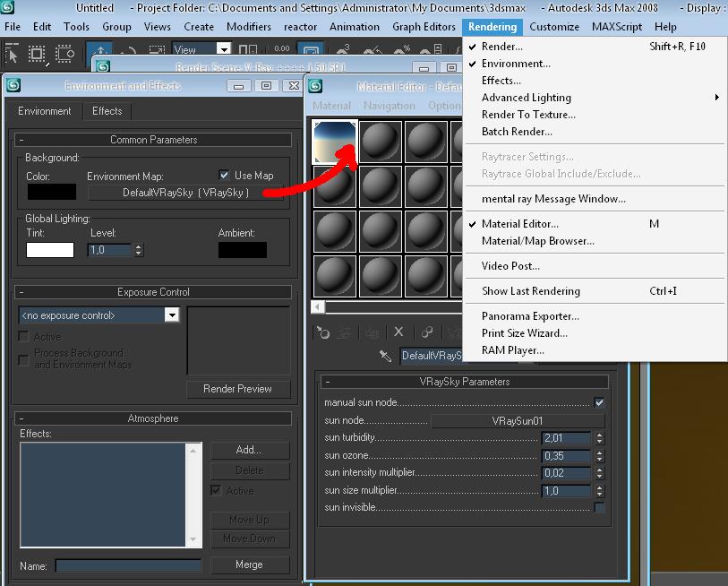Click the DefaultVRaySky material name field
The height and width of the screenshot is (586, 728).
430,356
